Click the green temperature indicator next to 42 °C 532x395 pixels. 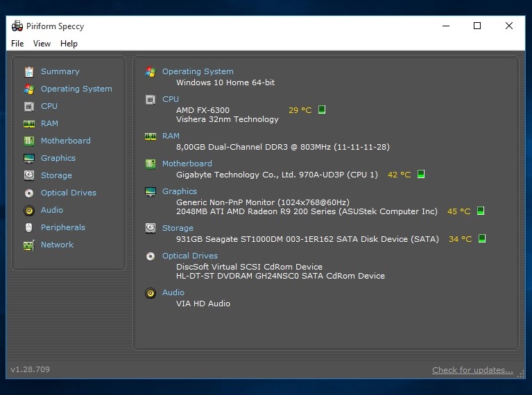[x=421, y=174]
